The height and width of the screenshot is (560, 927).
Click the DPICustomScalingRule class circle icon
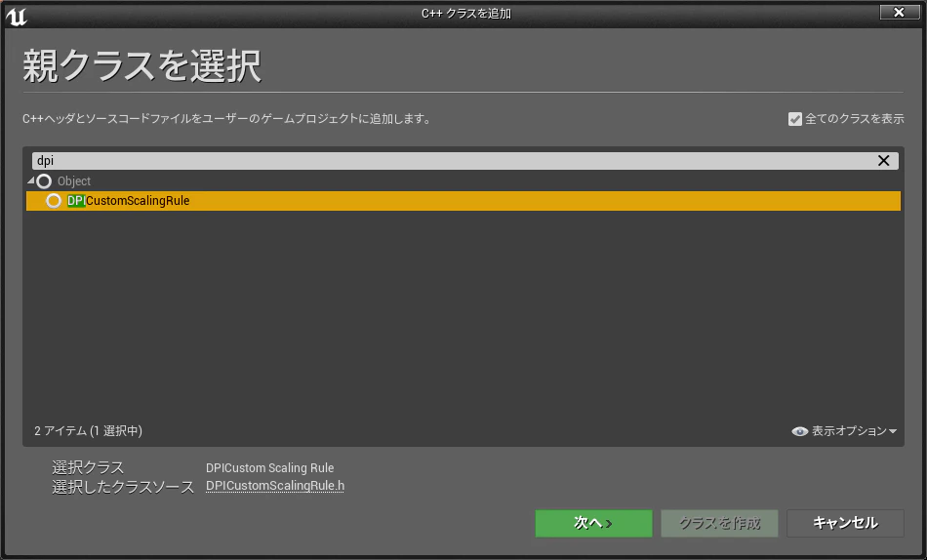(54, 200)
